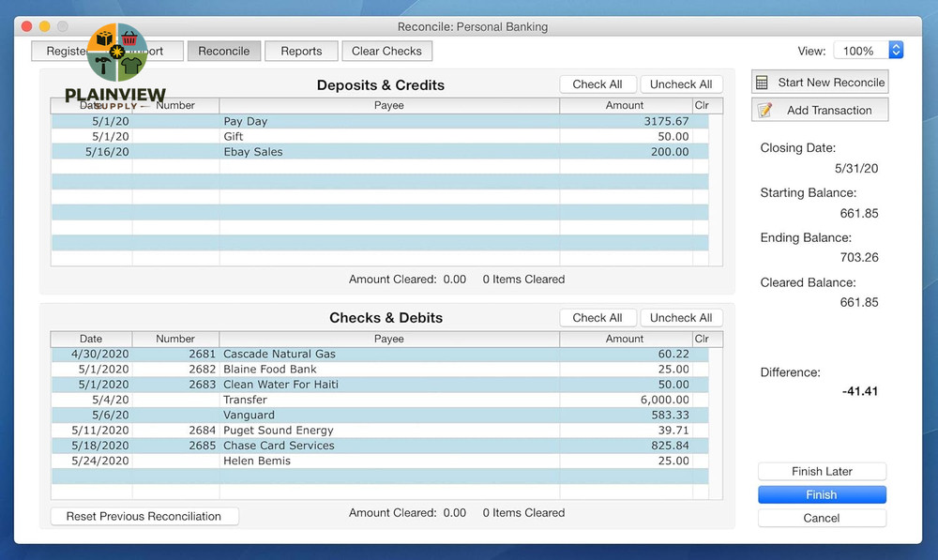Click the blue Finish button
Viewport: 938px width, 560px height.
822,494
